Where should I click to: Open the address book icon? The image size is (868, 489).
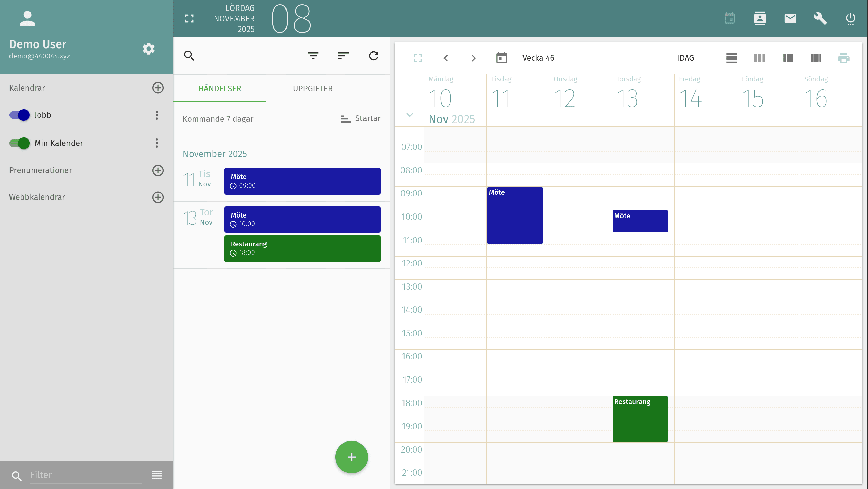(760, 18)
